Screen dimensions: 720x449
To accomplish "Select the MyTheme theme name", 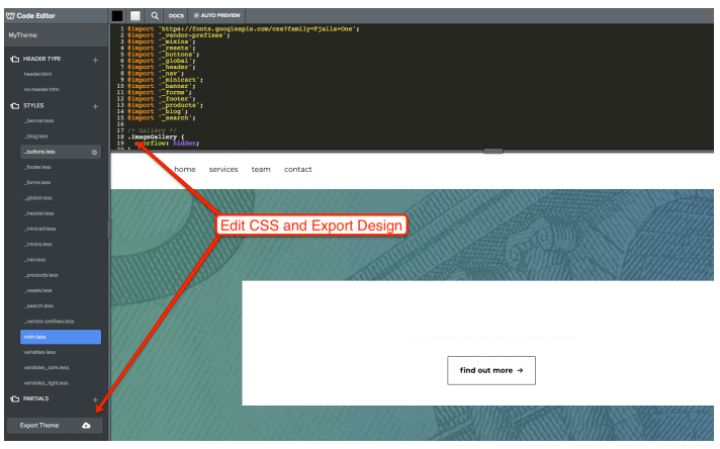I will pyautogui.click(x=22, y=35).
